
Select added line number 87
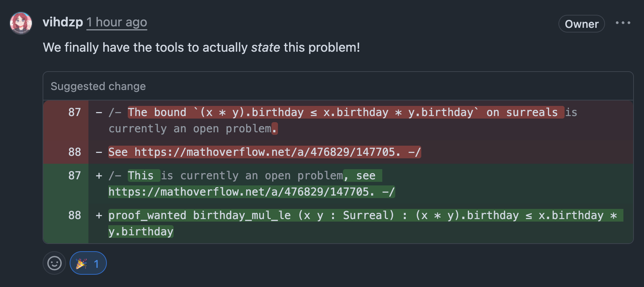(74, 176)
